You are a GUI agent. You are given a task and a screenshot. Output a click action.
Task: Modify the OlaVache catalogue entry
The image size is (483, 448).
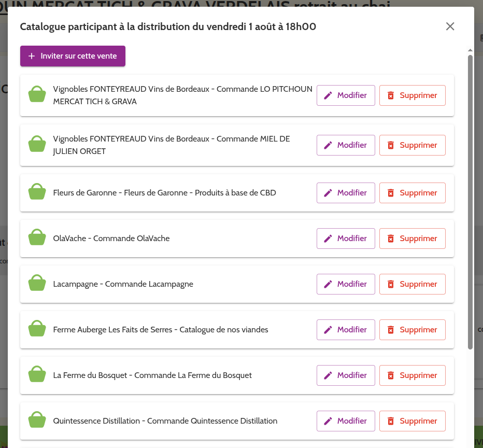click(346, 239)
